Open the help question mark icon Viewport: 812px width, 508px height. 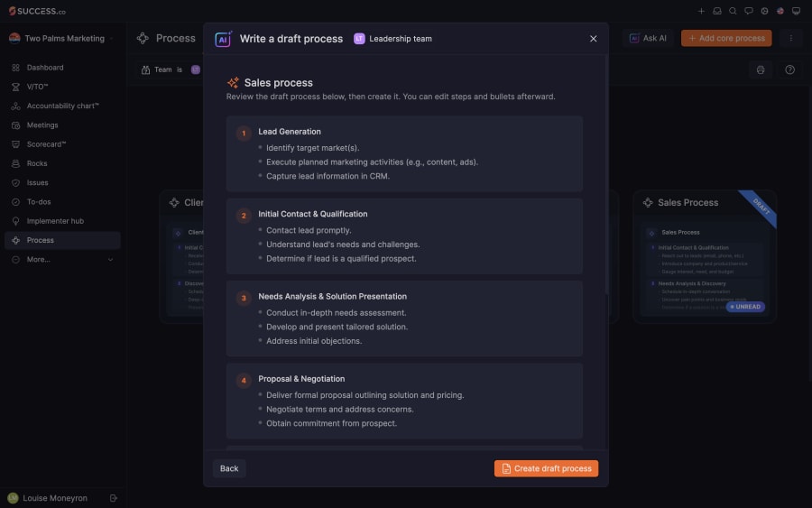coord(789,69)
